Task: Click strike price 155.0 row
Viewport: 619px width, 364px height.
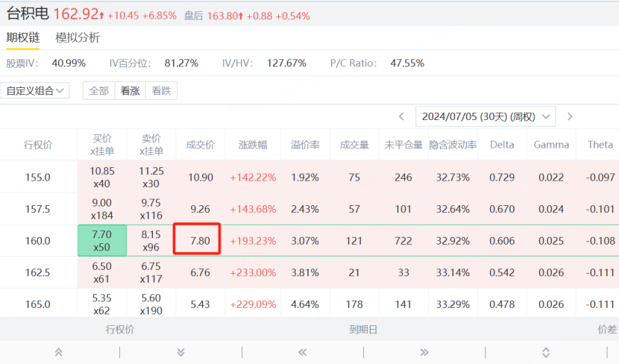Action: point(38,178)
